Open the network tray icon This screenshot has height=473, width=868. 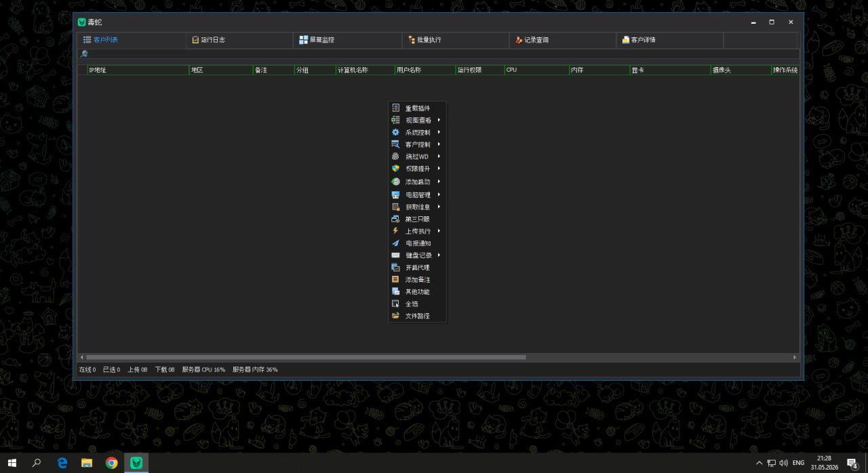point(771,463)
